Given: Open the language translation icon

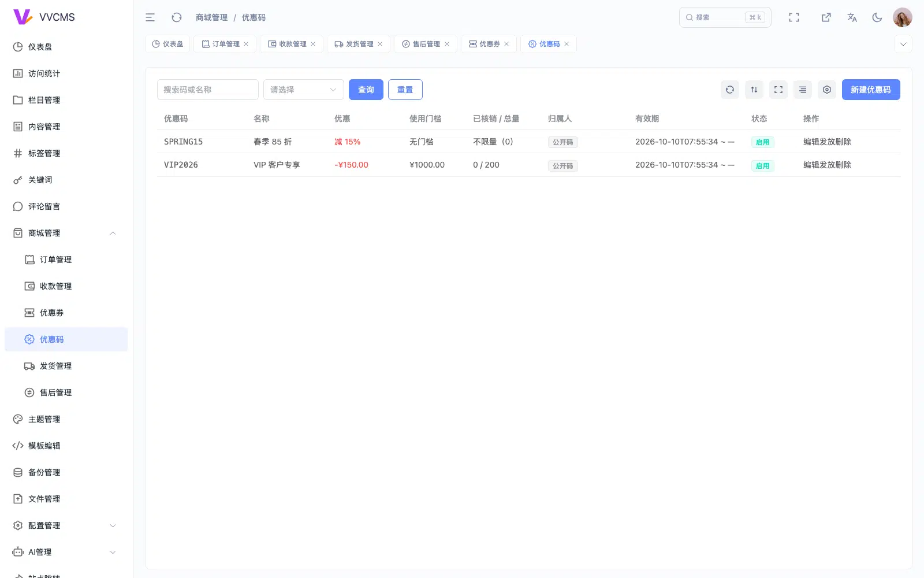Looking at the screenshot, I should (852, 17).
